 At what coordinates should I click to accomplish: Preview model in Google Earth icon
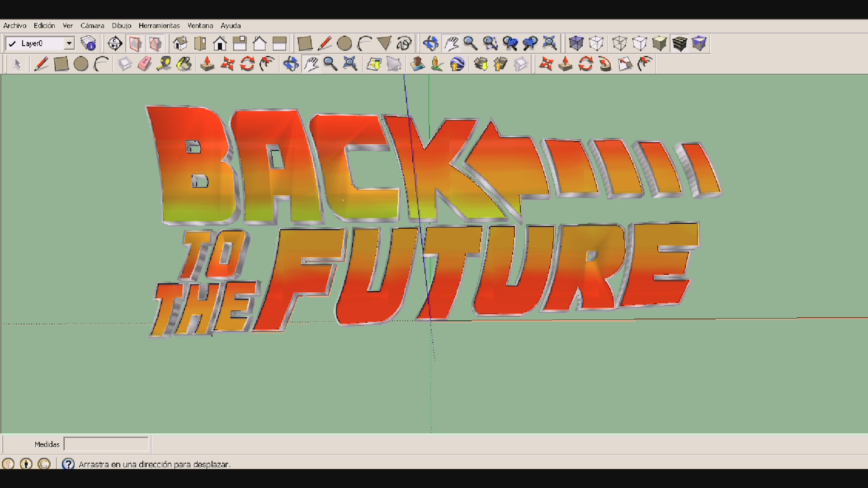click(458, 64)
